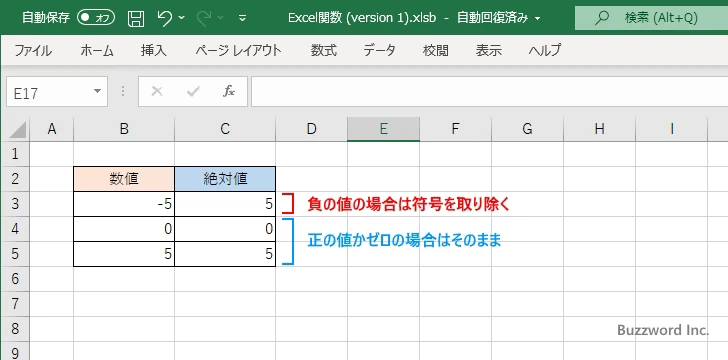
Task: Select cell C5 containing 5
Action: [225, 254]
